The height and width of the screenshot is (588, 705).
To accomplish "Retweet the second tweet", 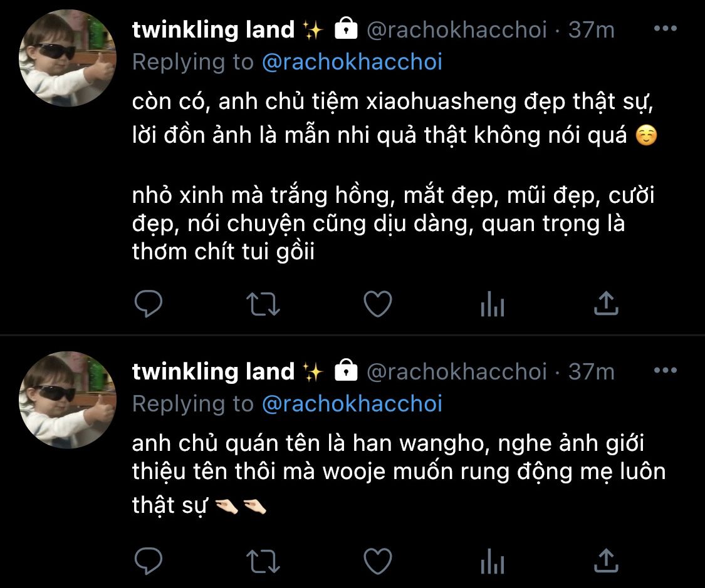I will (x=263, y=561).
